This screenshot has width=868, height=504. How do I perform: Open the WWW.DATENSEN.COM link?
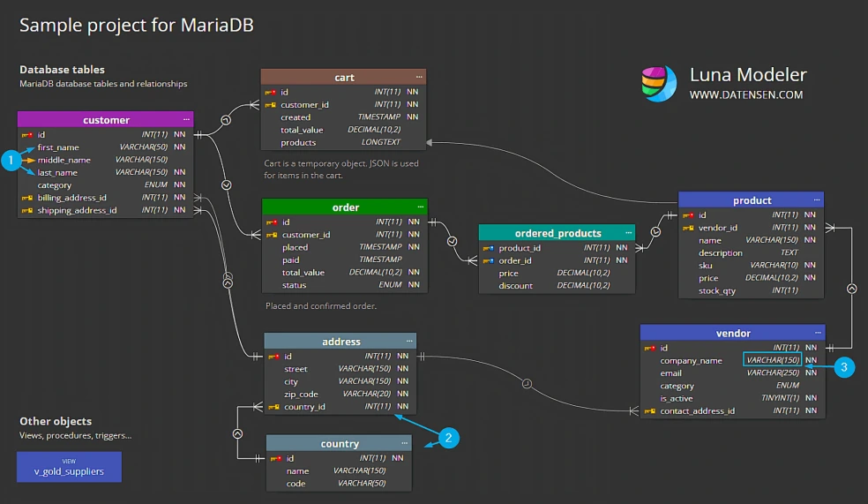coord(745,95)
